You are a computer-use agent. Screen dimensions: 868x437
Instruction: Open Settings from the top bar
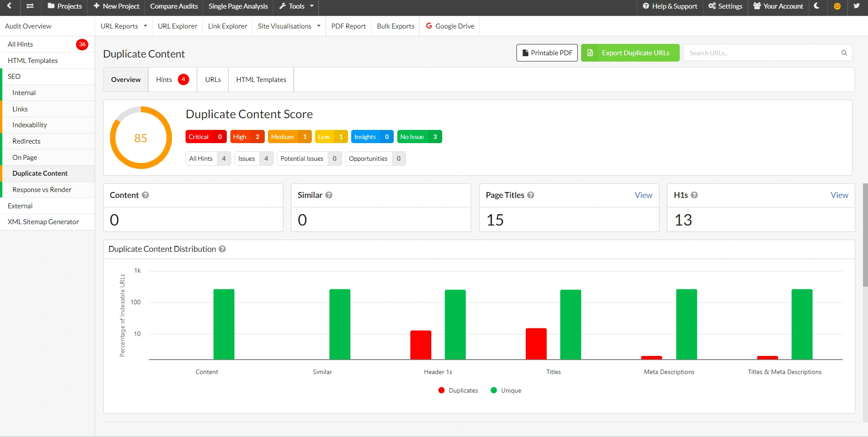pos(725,6)
